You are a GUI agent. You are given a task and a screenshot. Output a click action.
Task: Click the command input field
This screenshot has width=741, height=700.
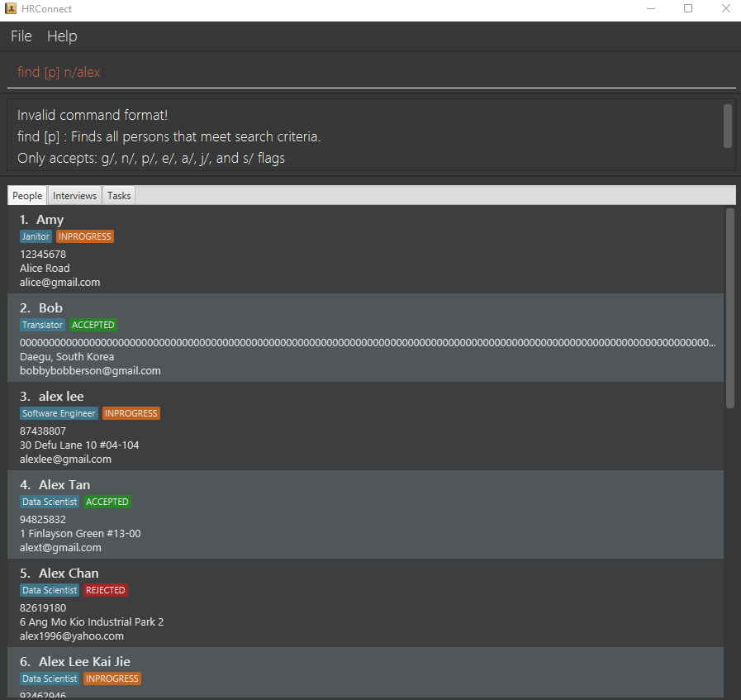tap(372, 73)
